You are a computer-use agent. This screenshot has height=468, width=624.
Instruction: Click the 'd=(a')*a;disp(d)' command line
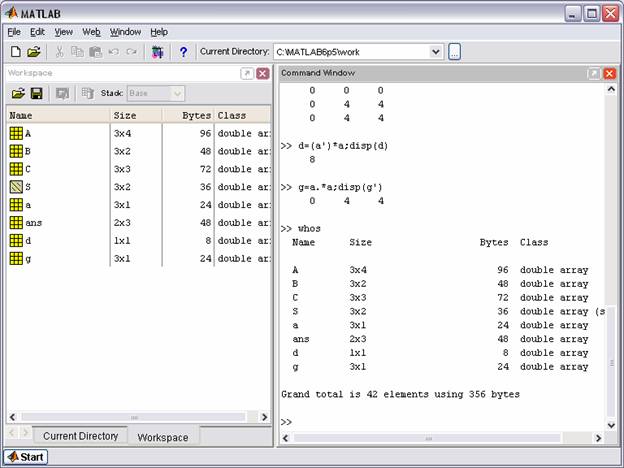click(x=334, y=146)
